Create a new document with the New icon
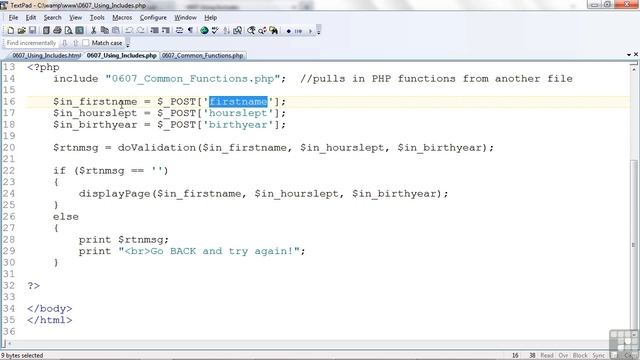The height and width of the screenshot is (360, 640). pos(11,30)
